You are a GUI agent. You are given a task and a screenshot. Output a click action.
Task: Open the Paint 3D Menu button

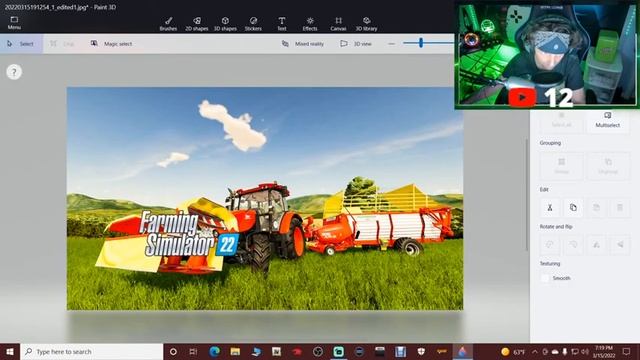pos(14,23)
